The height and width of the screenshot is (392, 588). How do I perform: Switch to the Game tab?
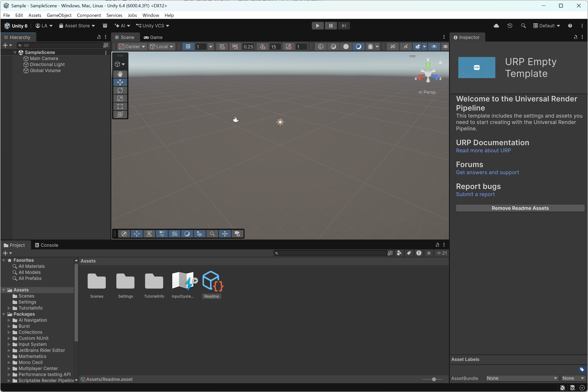[153, 37]
